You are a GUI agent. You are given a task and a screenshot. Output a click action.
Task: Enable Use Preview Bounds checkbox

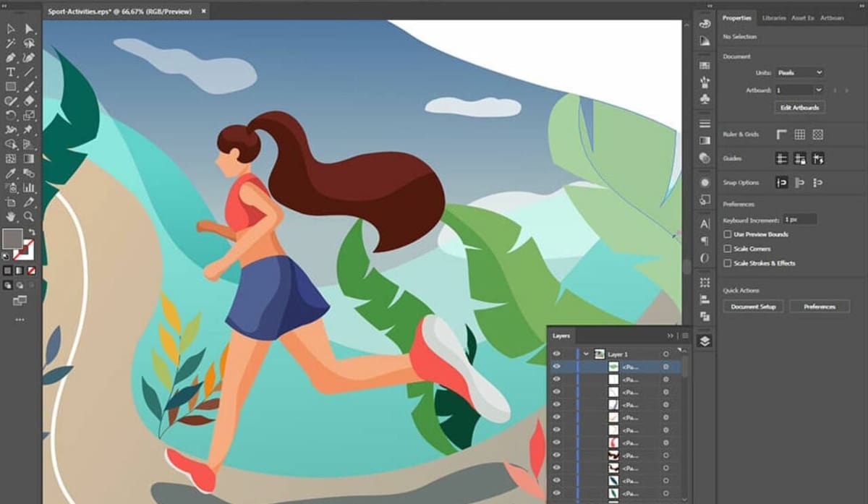[728, 234]
